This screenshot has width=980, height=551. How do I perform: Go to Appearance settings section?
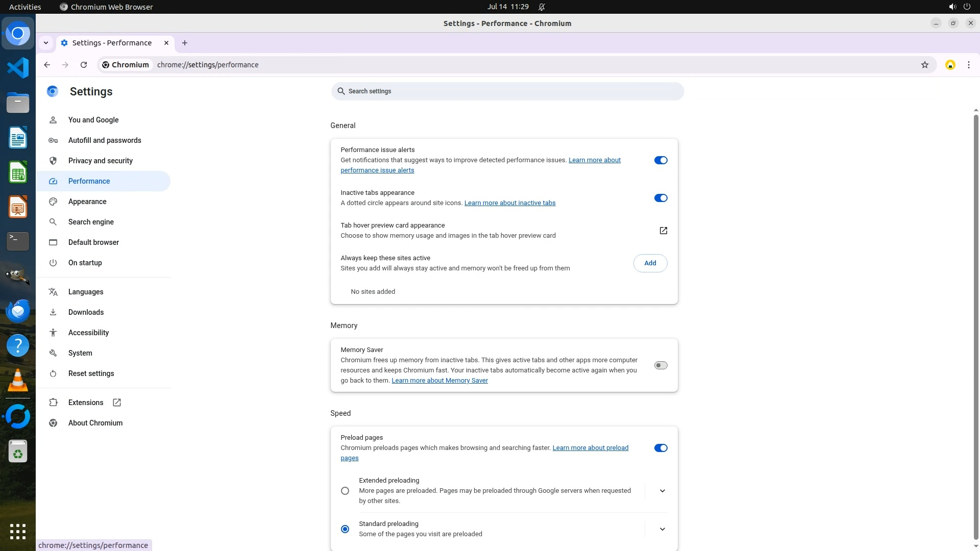coord(87,202)
